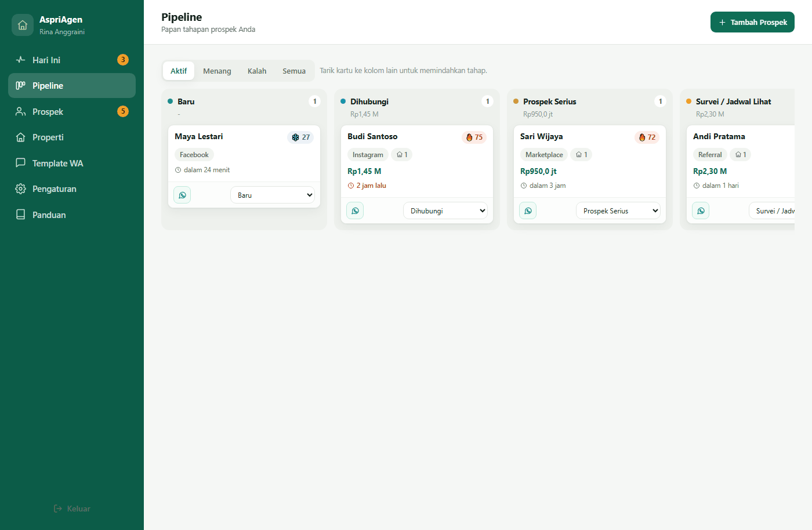Click the hot score 75 badge on Budi Santoso
This screenshot has height=530, width=812.
(474, 137)
